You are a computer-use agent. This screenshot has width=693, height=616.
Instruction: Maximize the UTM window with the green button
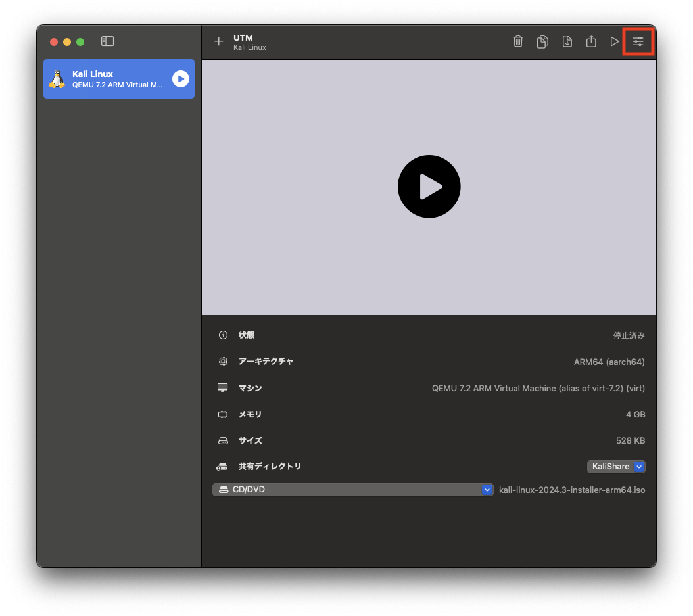click(80, 42)
